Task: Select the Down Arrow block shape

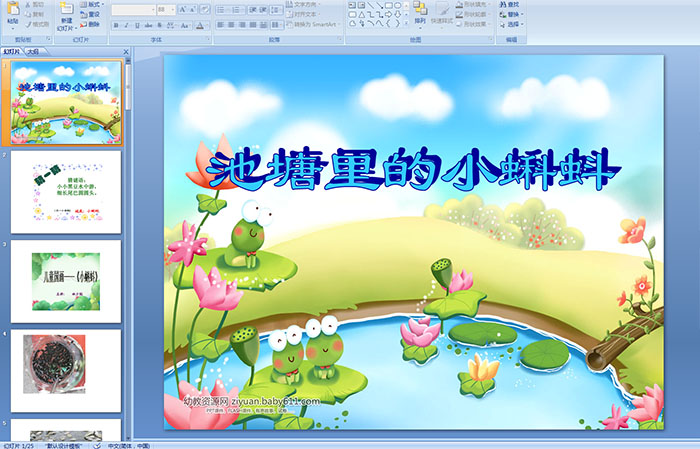Action: [397, 14]
